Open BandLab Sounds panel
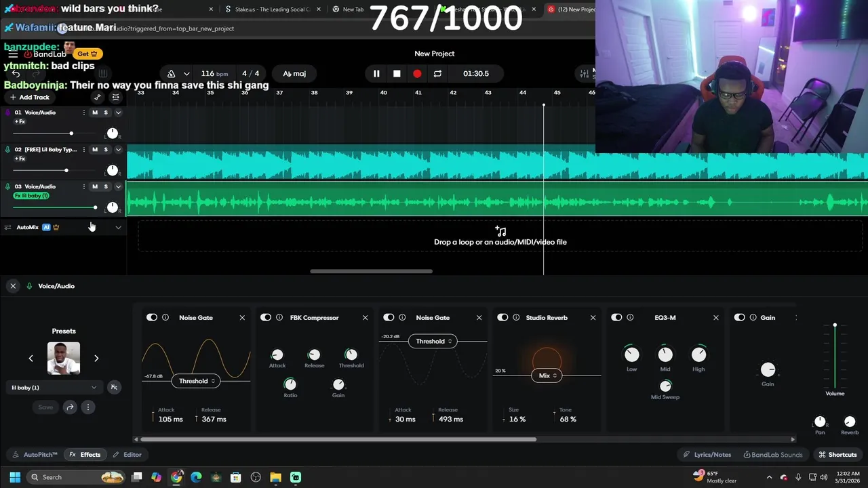 click(x=772, y=455)
